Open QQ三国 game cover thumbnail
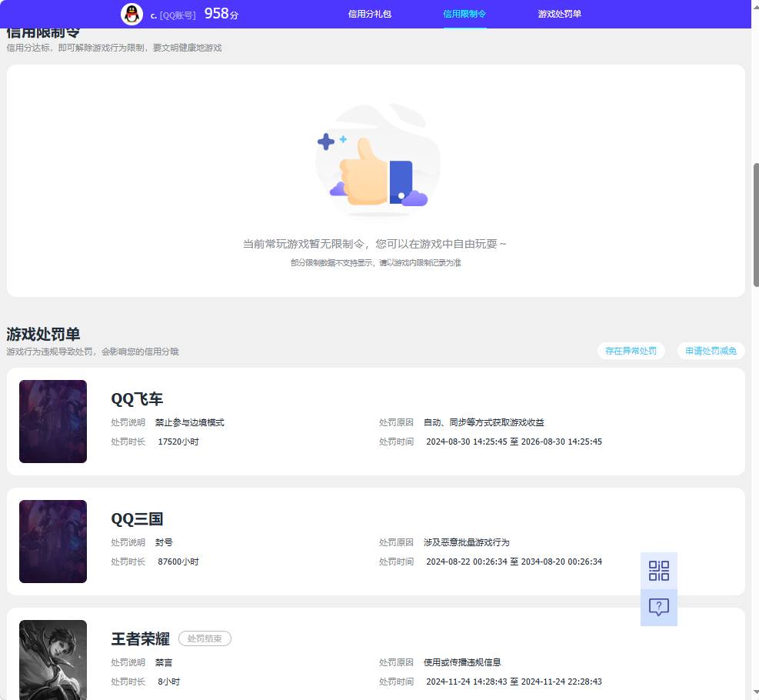 click(x=53, y=542)
